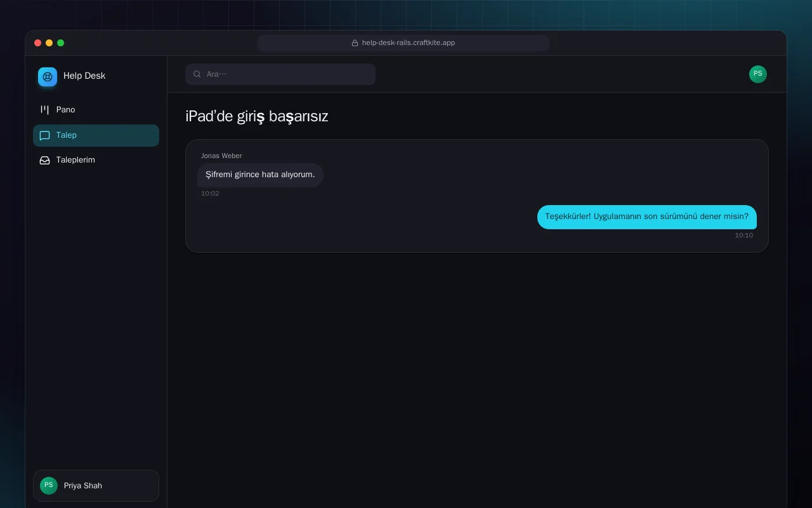Minimize the window with the yellow button
This screenshot has height=508, width=812.
click(x=49, y=43)
